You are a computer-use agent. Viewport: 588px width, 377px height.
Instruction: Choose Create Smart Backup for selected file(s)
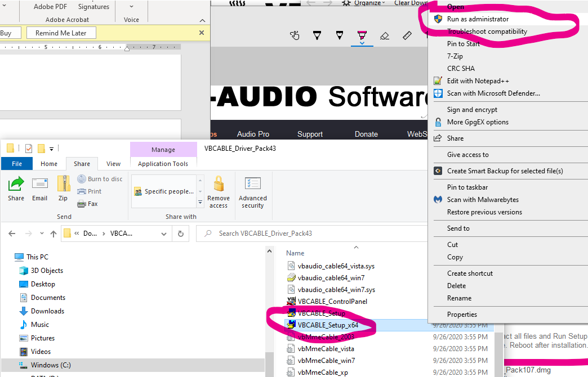[508, 171]
